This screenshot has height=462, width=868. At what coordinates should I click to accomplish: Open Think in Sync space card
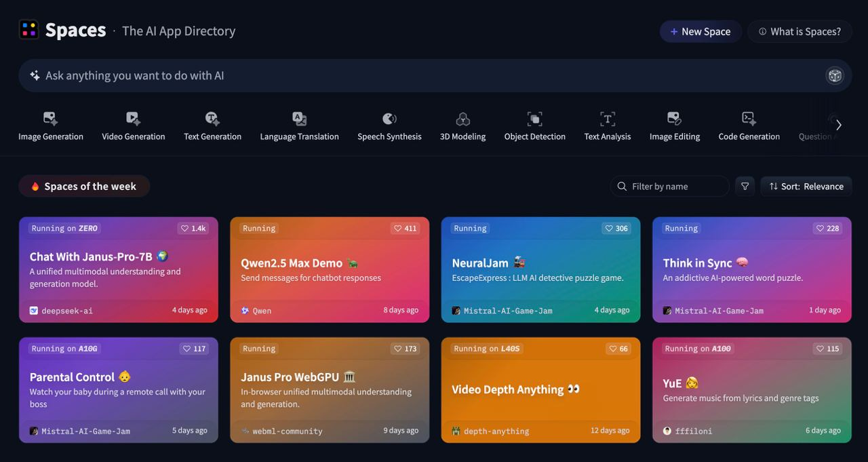coord(752,269)
